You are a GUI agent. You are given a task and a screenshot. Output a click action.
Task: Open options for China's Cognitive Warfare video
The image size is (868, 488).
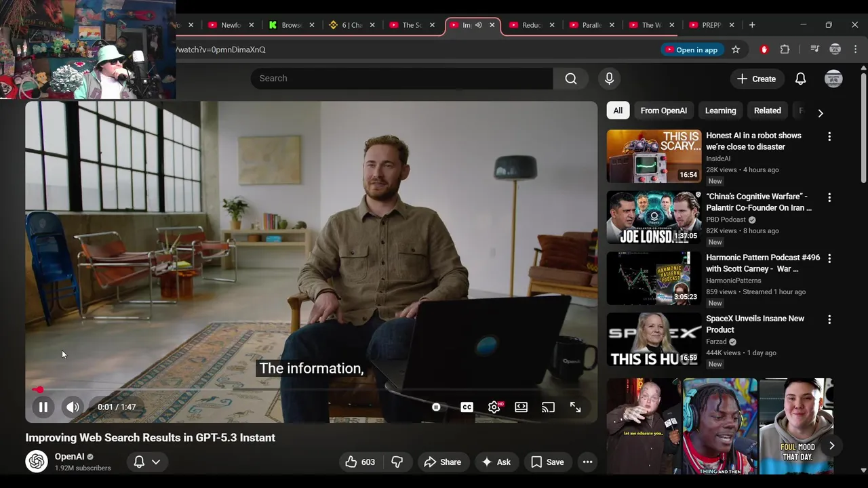pos(829,198)
